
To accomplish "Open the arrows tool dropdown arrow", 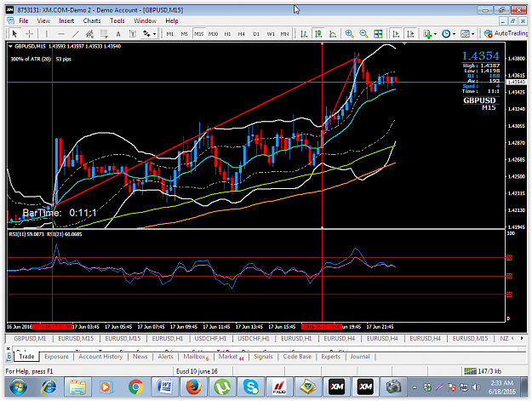I will [x=154, y=34].
